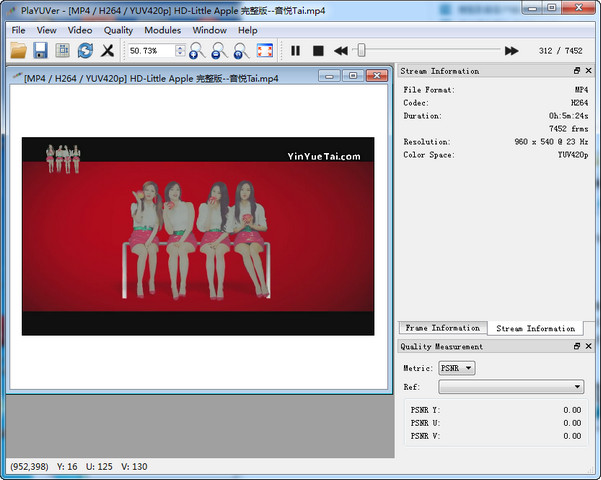Open the Quality menu

(118, 30)
